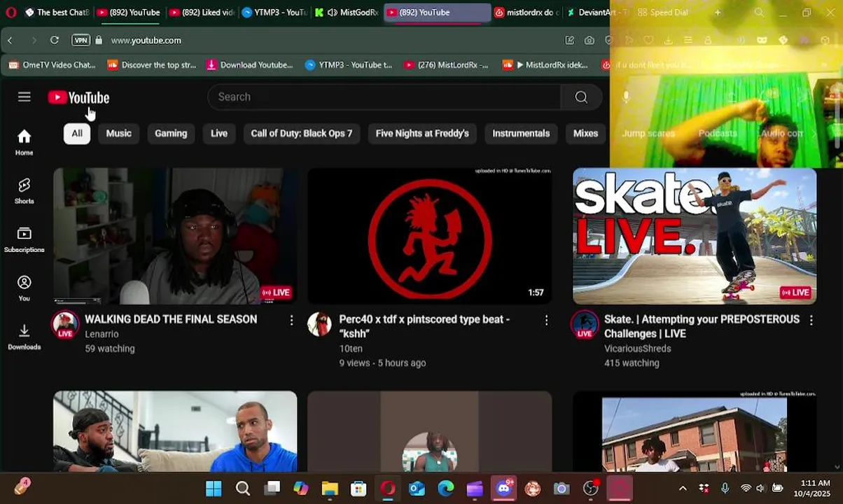Open the red hatchetman logo thumbnail
The width and height of the screenshot is (843, 504).
pyautogui.click(x=429, y=236)
